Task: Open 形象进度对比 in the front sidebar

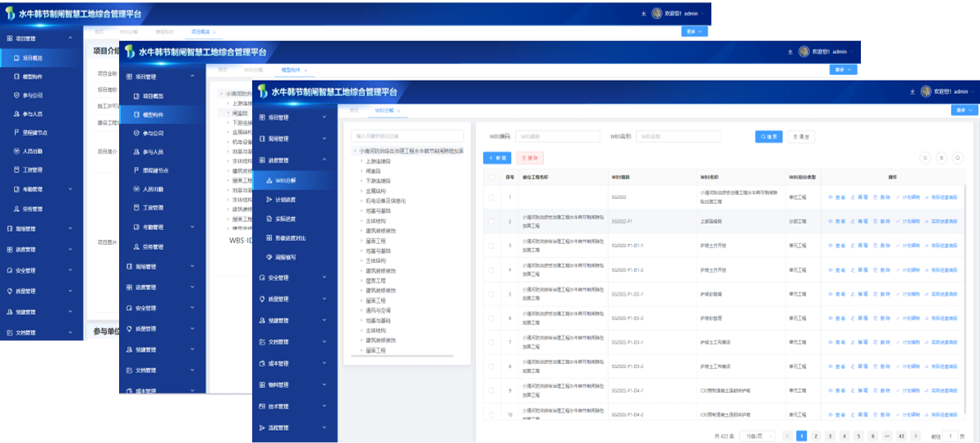Action: point(290,238)
